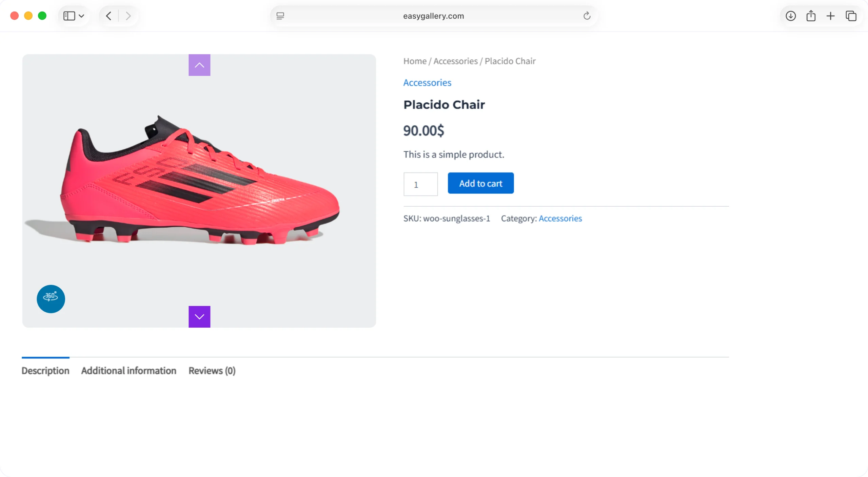Click the gallery down arrow button
This screenshot has height=477, width=868.
point(199,317)
